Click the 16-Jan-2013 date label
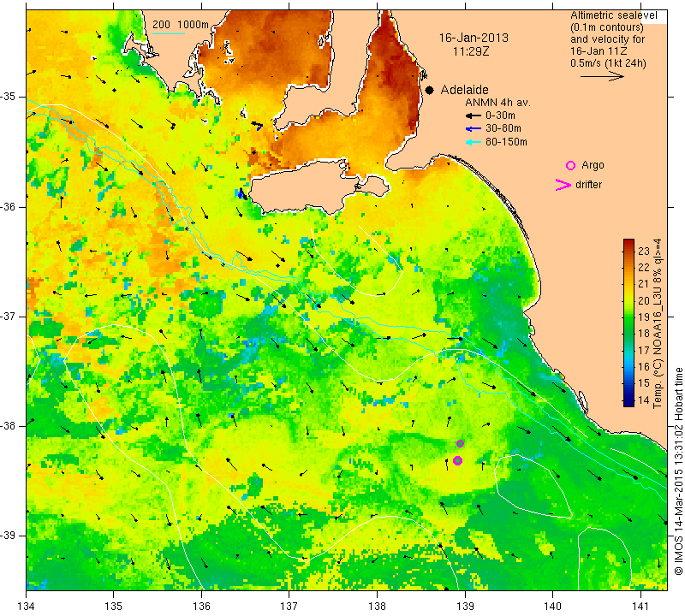Screen dimensions: 685x616 click(474, 38)
